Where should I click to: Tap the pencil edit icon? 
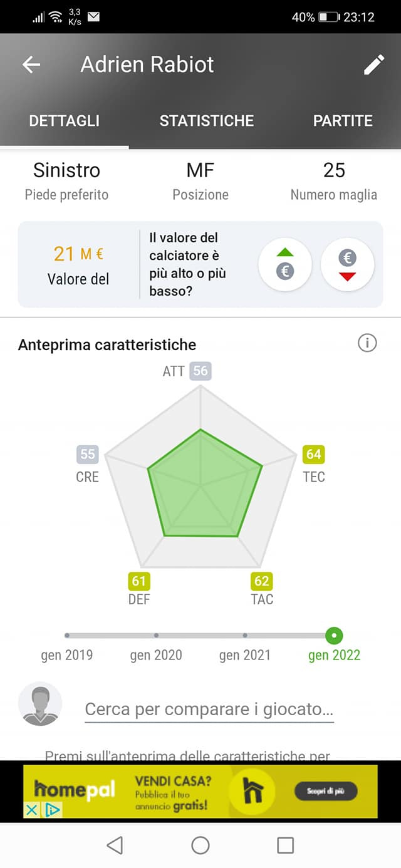pyautogui.click(x=374, y=65)
